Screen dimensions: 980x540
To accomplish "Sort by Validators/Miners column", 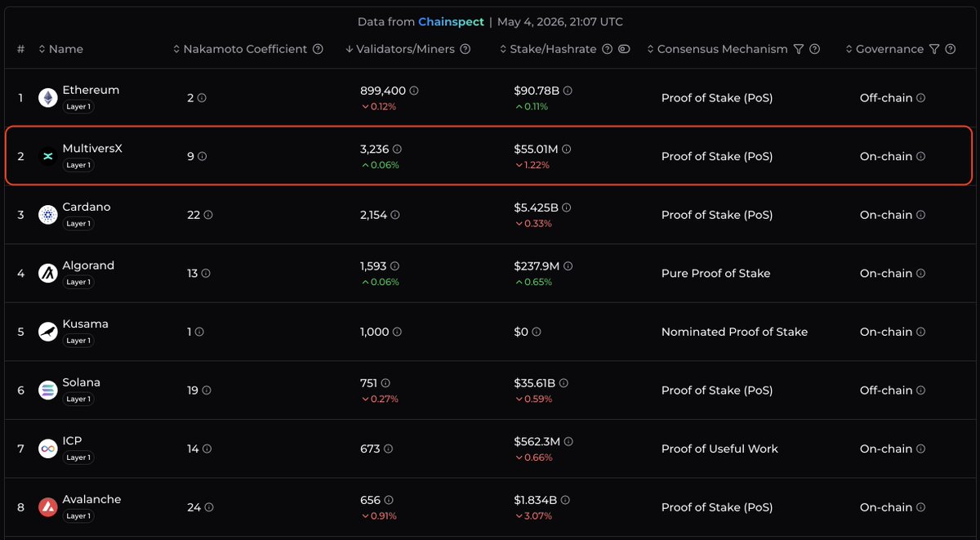I will click(x=400, y=49).
